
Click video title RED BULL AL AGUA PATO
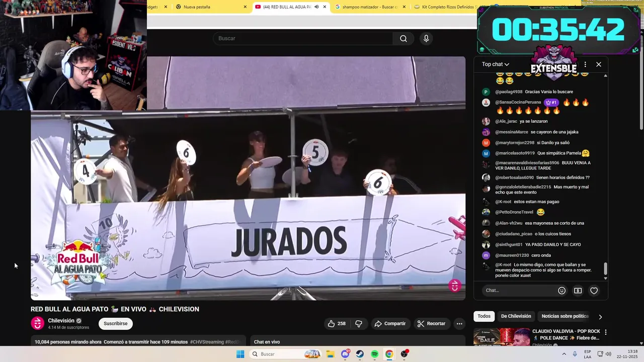point(115,309)
